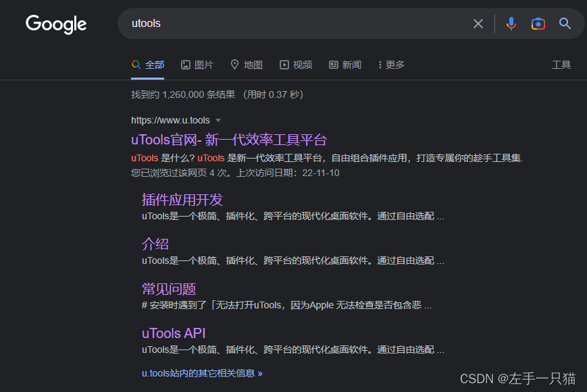Open the 常见问题 sitelink
The image size is (587, 392).
tap(169, 289)
